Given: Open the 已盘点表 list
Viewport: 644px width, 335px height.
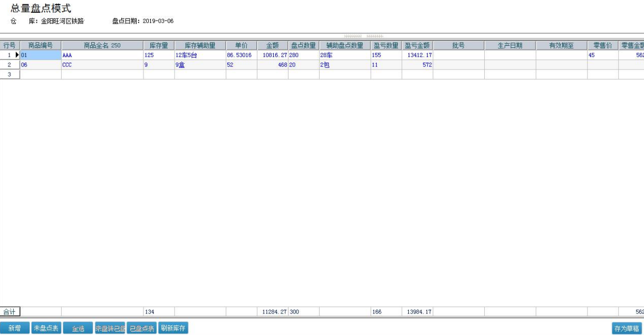Looking at the screenshot, I should [x=141, y=328].
